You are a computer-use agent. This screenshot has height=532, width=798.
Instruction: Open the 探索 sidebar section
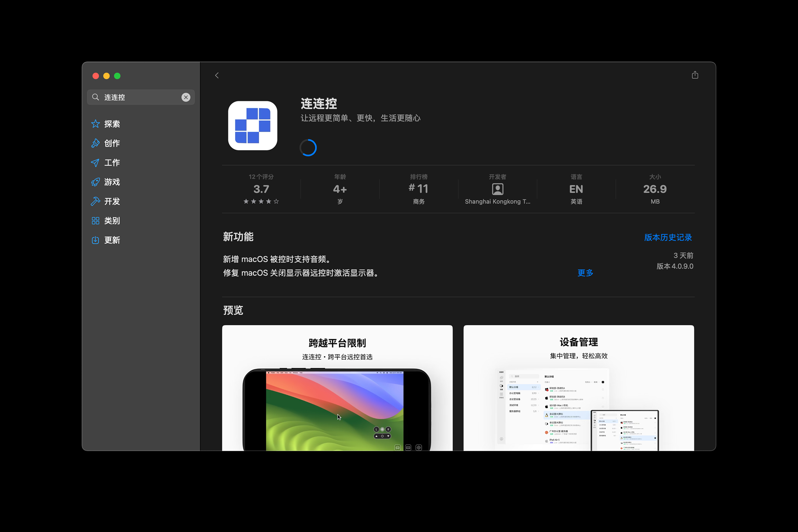click(141, 124)
